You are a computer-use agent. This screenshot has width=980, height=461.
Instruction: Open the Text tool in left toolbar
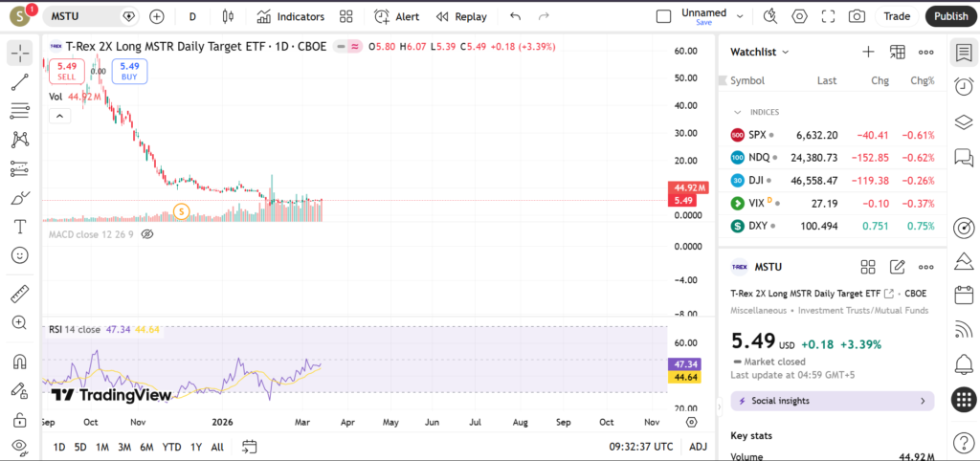pos(19,227)
